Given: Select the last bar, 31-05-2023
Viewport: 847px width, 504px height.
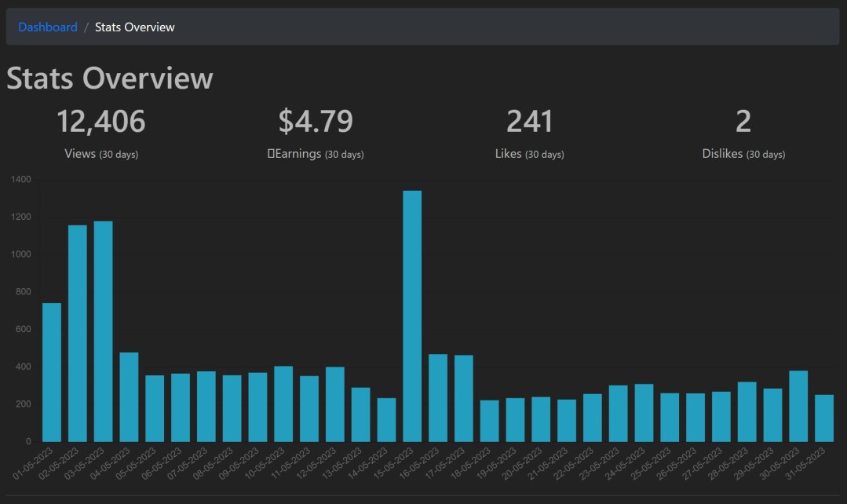Looking at the screenshot, I should [824, 418].
